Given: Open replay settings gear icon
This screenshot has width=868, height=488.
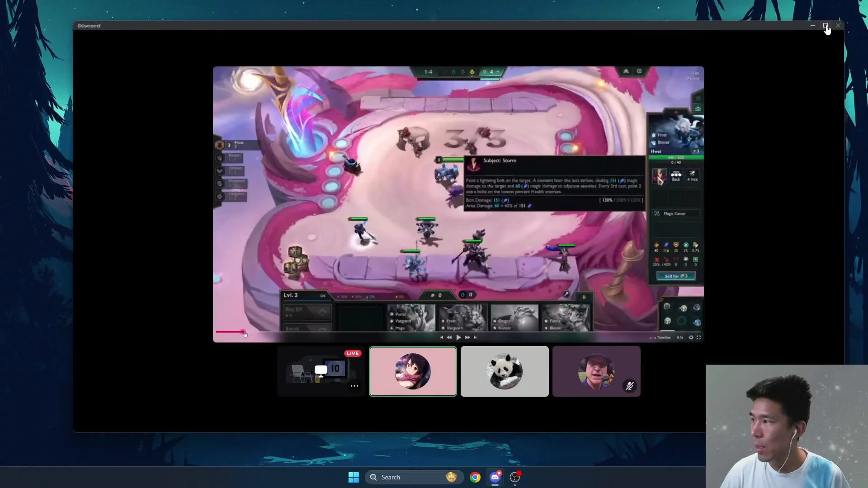Looking at the screenshot, I should pos(691,338).
